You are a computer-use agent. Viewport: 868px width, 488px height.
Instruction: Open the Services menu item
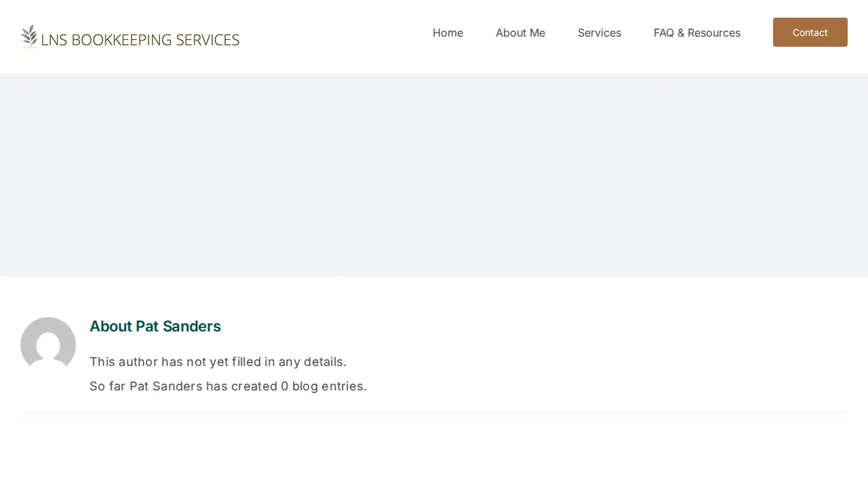coord(599,33)
